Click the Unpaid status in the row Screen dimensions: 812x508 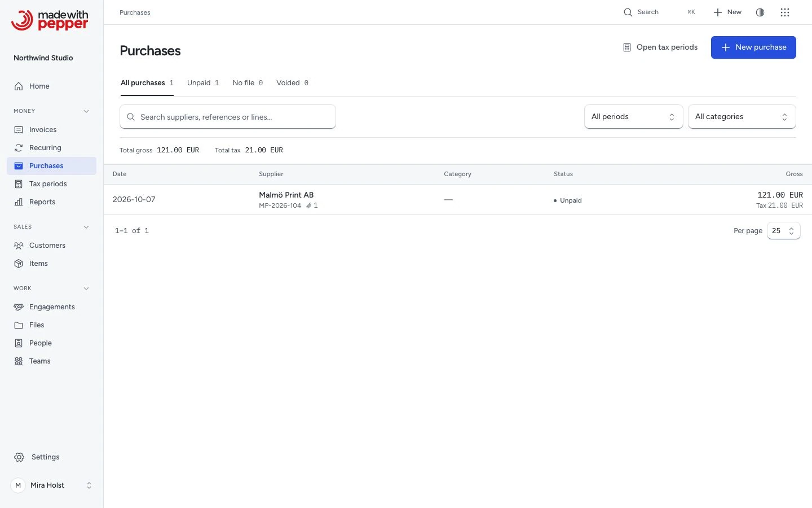point(567,200)
